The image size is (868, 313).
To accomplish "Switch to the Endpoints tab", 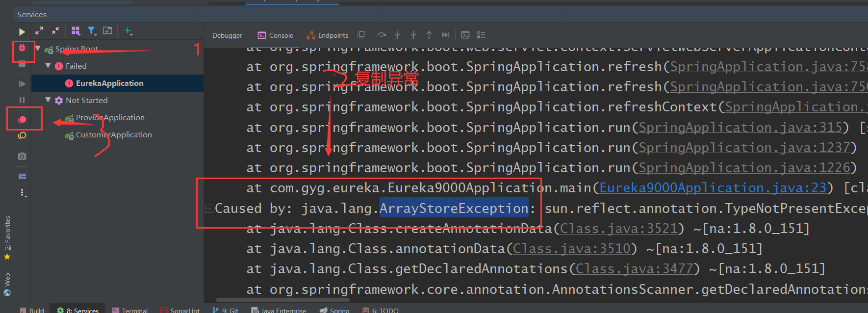I will tap(327, 35).
